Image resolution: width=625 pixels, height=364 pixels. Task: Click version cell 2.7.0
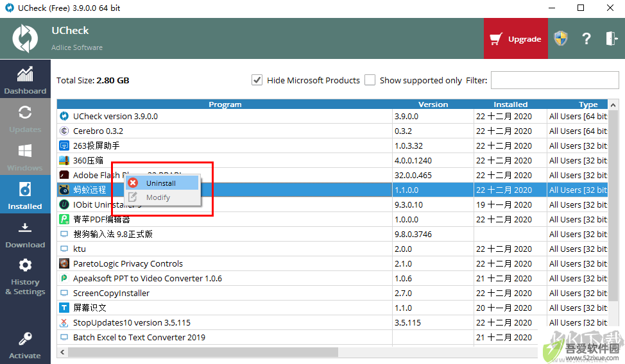coord(404,293)
